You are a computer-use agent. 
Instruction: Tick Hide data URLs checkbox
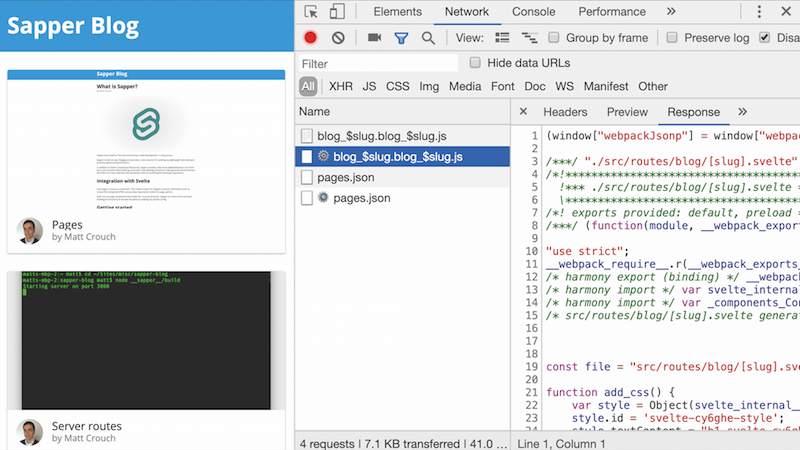click(475, 62)
